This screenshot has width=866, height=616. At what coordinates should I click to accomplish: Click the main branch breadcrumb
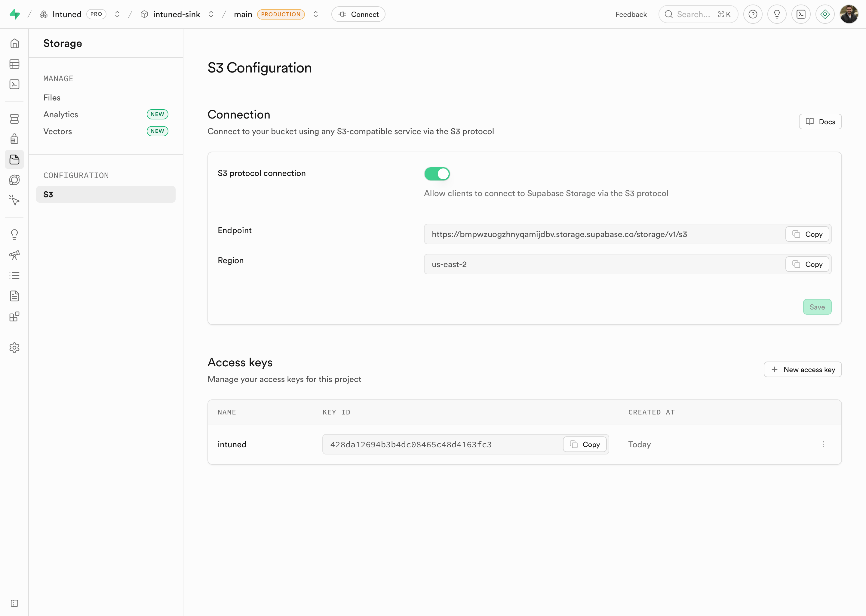[x=243, y=14]
